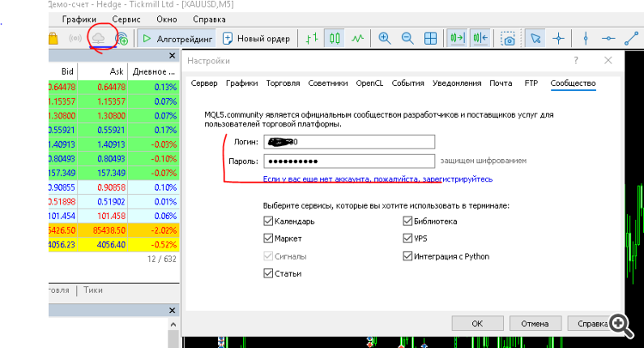
Task: Tile windows using the grid icon
Action: 430,39
